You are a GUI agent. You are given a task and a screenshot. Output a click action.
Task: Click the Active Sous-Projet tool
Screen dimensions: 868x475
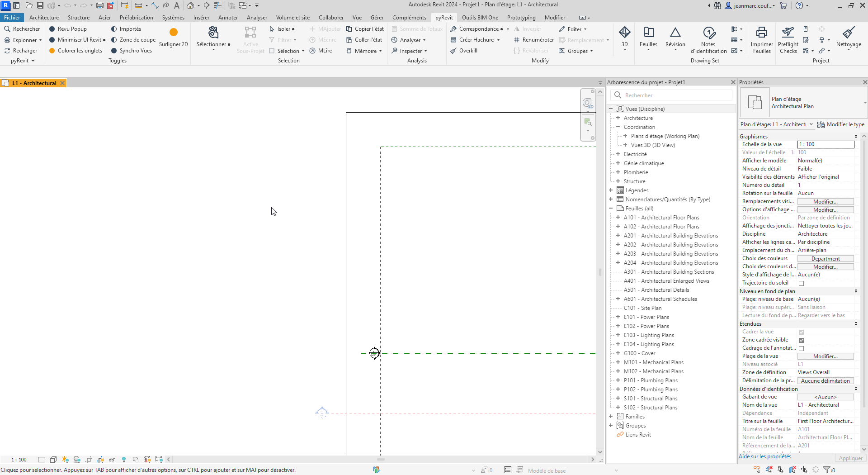point(250,39)
